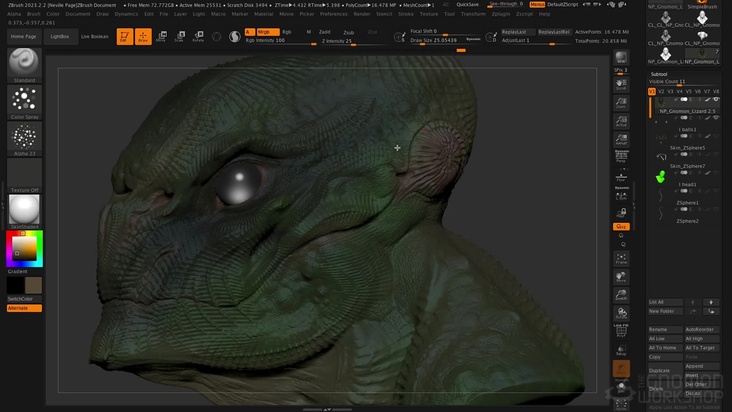Select the Zoom canvas icon
The image size is (732, 412).
[621, 103]
